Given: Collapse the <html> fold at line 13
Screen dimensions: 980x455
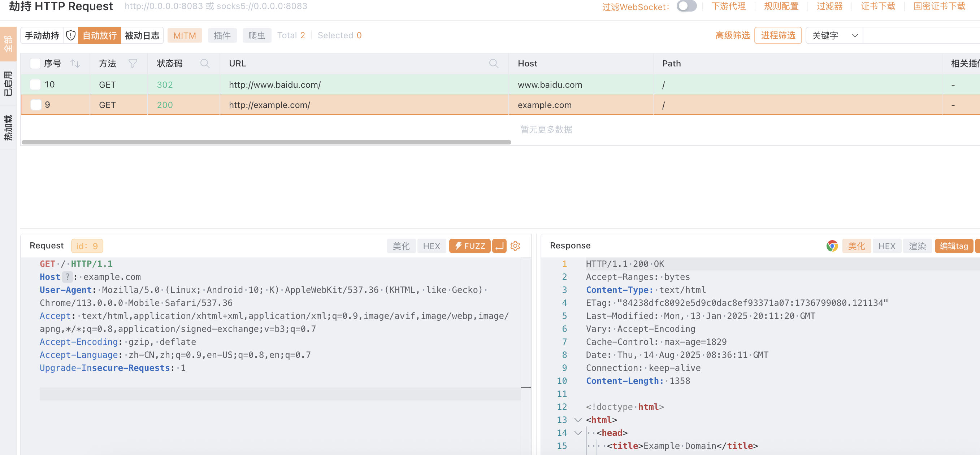Looking at the screenshot, I should point(578,420).
